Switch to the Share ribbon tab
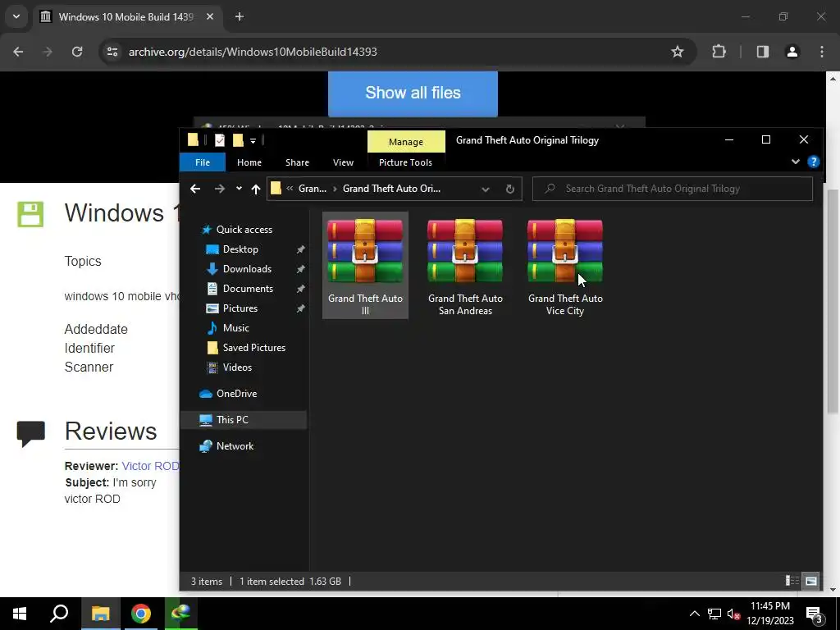Image resolution: width=840 pixels, height=630 pixels. [297, 162]
